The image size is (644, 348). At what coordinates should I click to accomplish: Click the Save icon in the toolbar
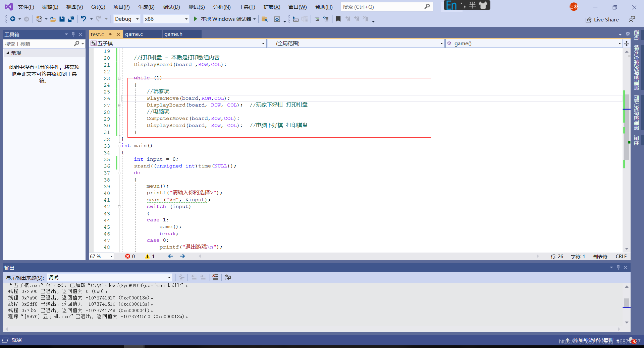[x=62, y=19]
